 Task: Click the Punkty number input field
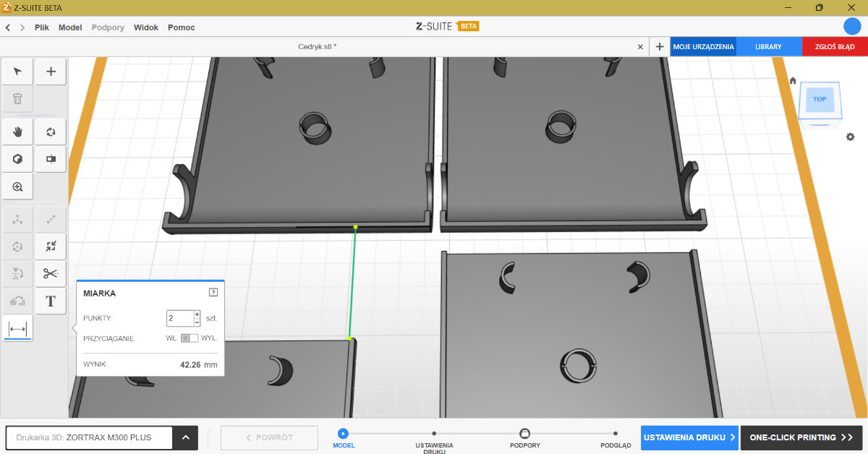(179, 318)
